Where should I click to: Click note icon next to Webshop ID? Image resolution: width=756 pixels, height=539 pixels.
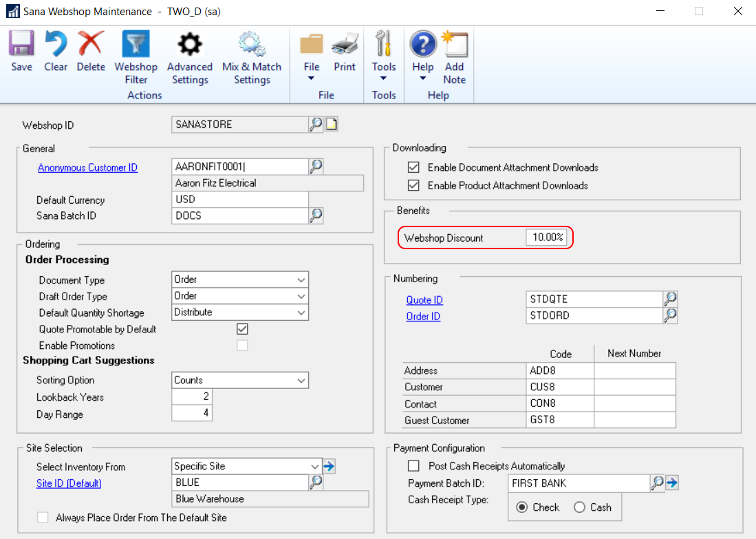pos(332,124)
